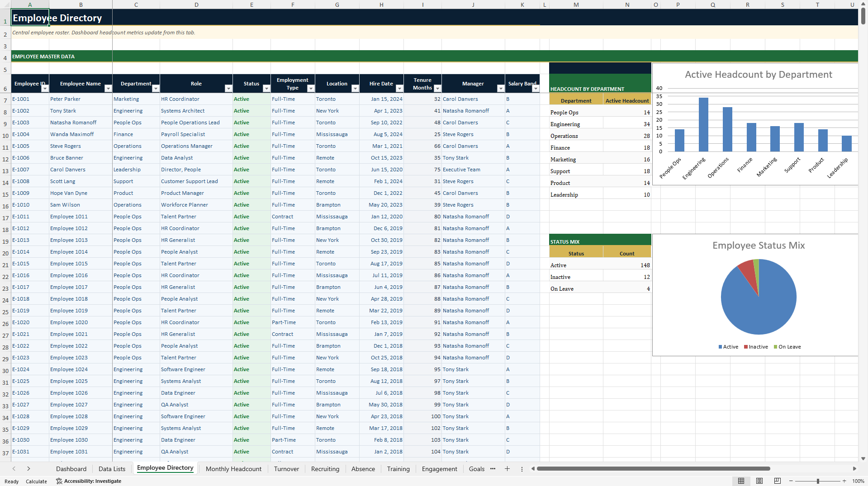
Task: Open the Status column filter dropdown
Action: coord(266,89)
